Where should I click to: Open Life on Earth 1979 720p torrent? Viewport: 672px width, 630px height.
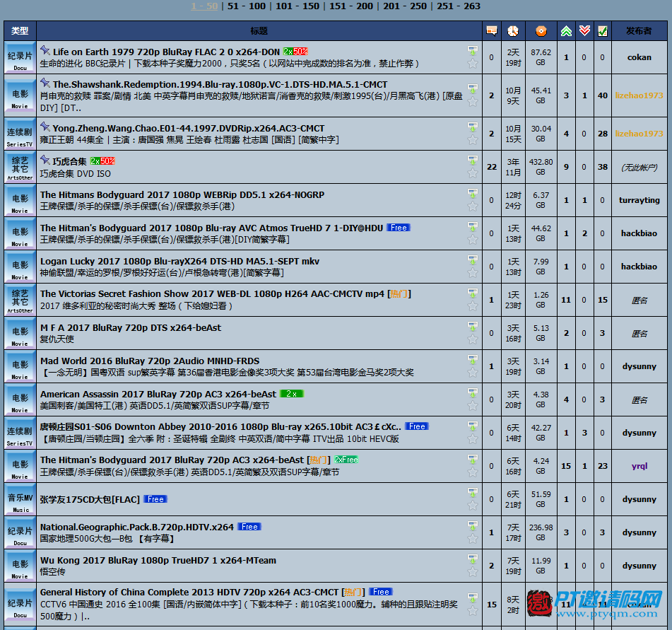tap(166, 52)
